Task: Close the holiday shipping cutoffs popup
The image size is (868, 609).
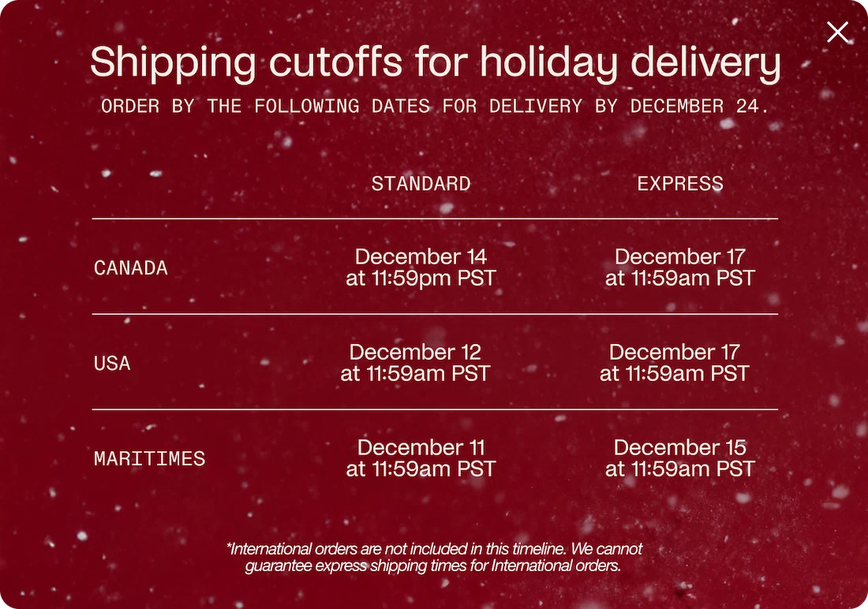Action: [837, 32]
